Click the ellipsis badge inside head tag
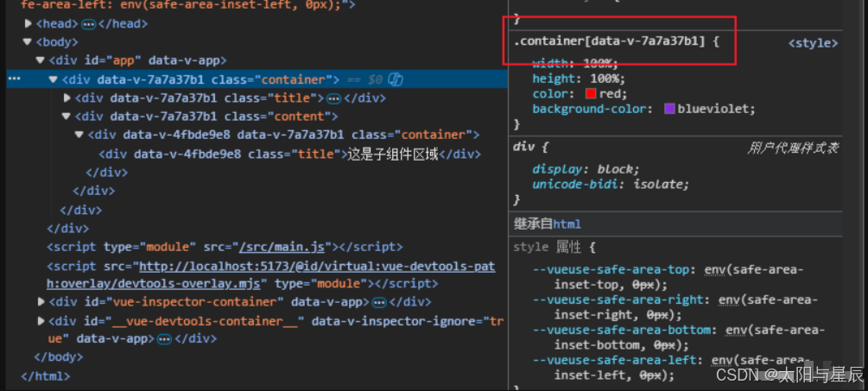This screenshot has width=868, height=391. pos(89,24)
